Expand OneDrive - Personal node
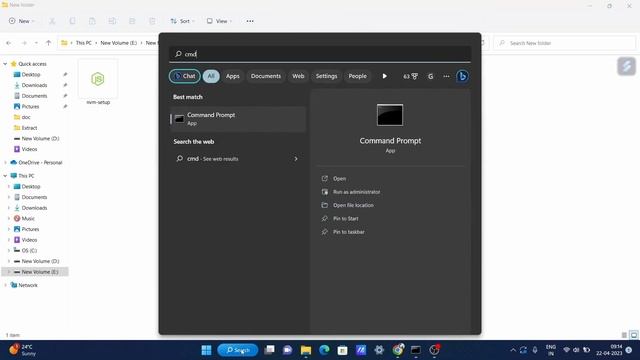Image resolution: width=640 pixels, height=360 pixels. [5, 162]
